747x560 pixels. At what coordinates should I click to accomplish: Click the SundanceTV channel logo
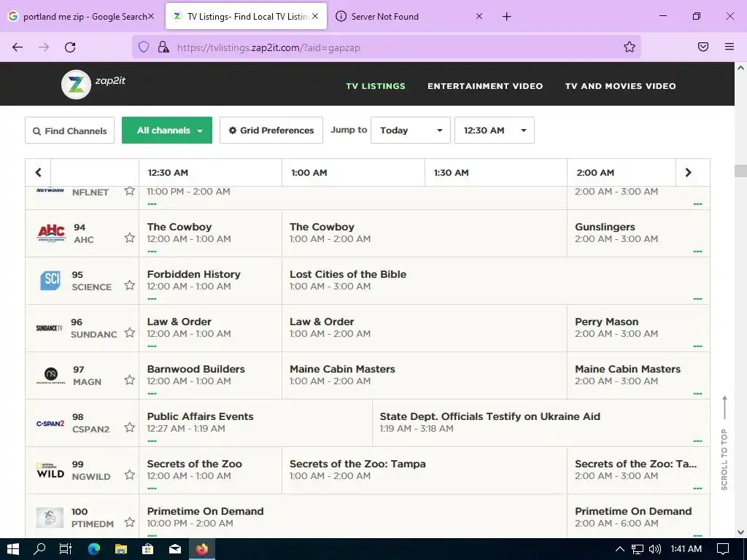click(x=49, y=328)
